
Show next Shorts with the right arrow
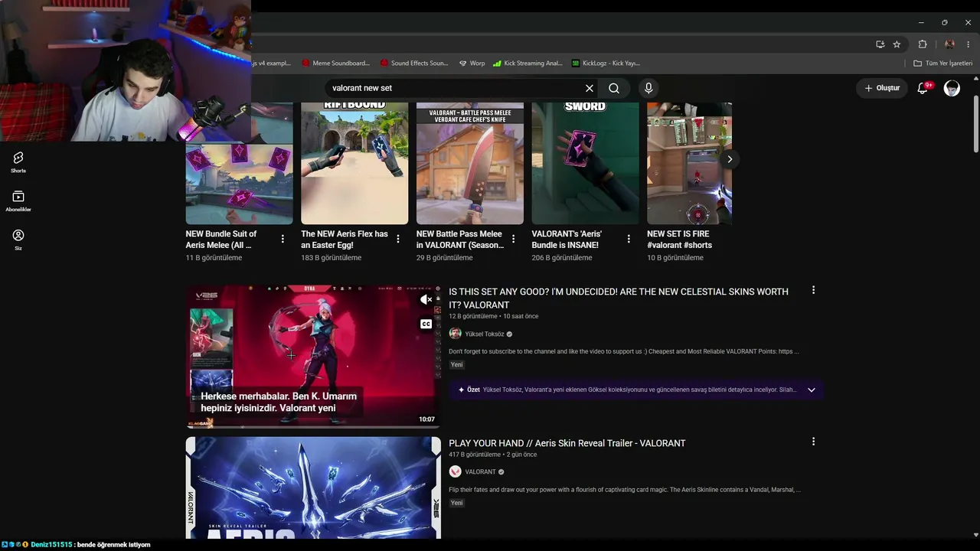[x=730, y=159]
